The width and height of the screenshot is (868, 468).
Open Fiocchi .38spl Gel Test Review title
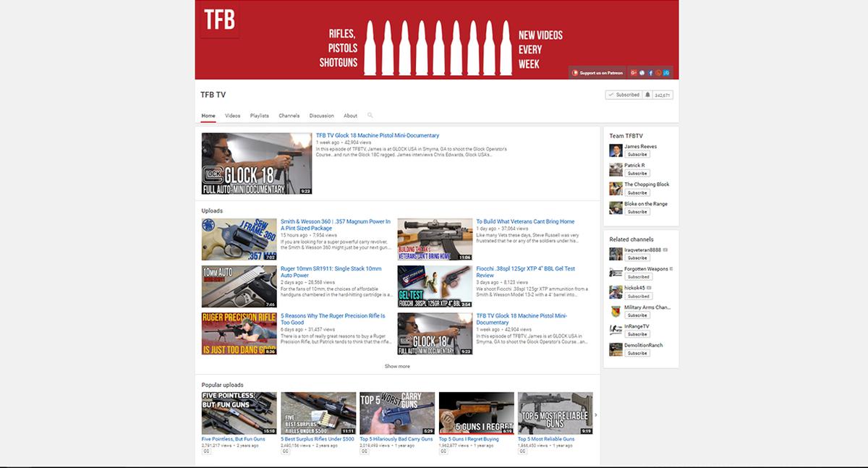tap(526, 272)
